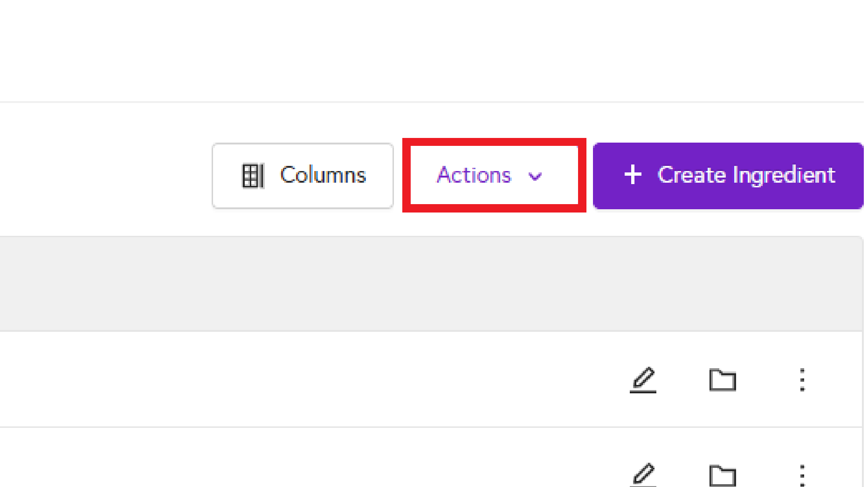Click the 'Create Ingredient' text label
Viewport: 868px width, 487px height.
click(746, 175)
